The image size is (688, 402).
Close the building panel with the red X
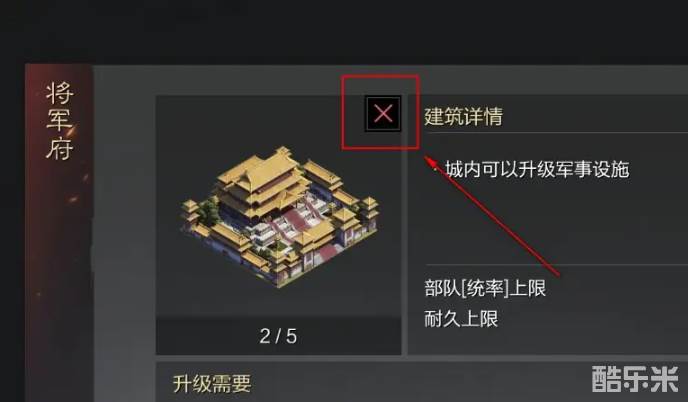[383, 114]
